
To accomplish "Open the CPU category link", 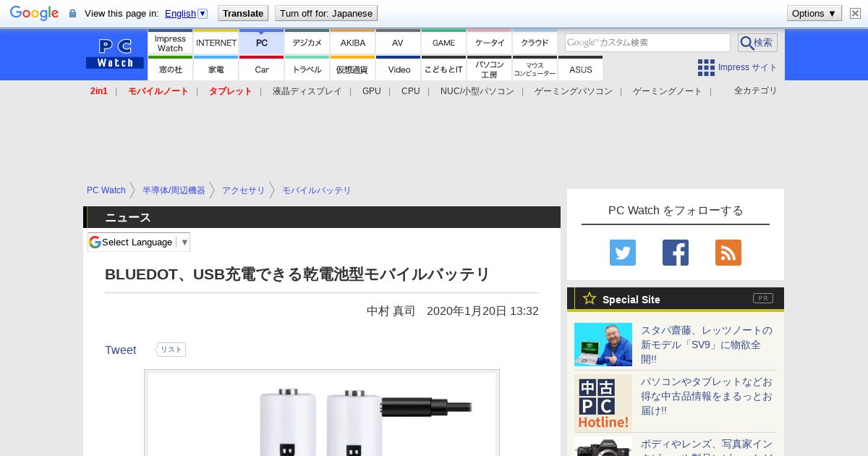I will (411, 91).
